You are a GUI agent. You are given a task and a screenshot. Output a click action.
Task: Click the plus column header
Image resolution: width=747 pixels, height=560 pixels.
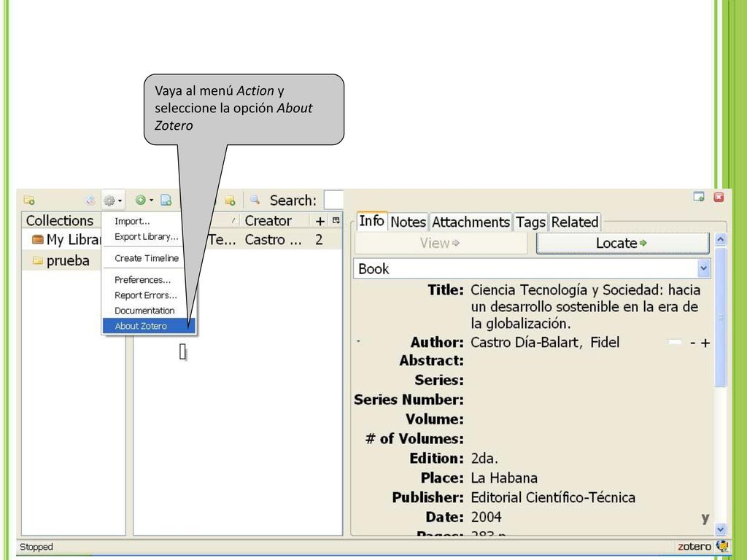[320, 221]
